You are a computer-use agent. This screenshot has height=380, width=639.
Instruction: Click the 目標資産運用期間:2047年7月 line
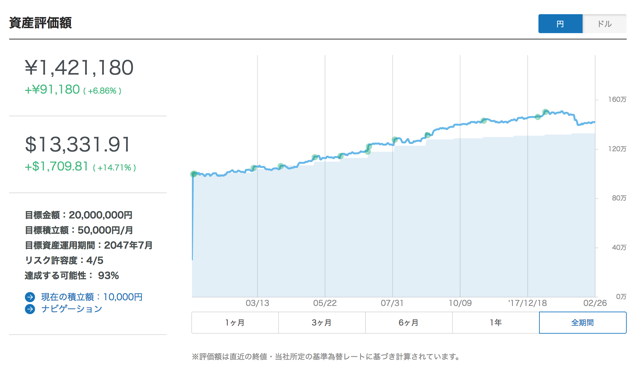(88, 245)
